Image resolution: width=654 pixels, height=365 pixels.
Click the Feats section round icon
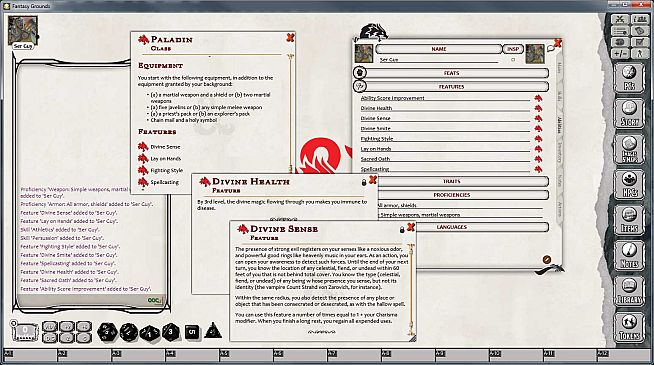click(x=360, y=73)
